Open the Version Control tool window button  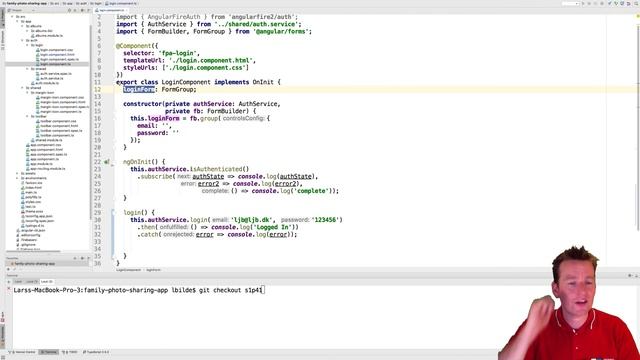[x=22, y=352]
